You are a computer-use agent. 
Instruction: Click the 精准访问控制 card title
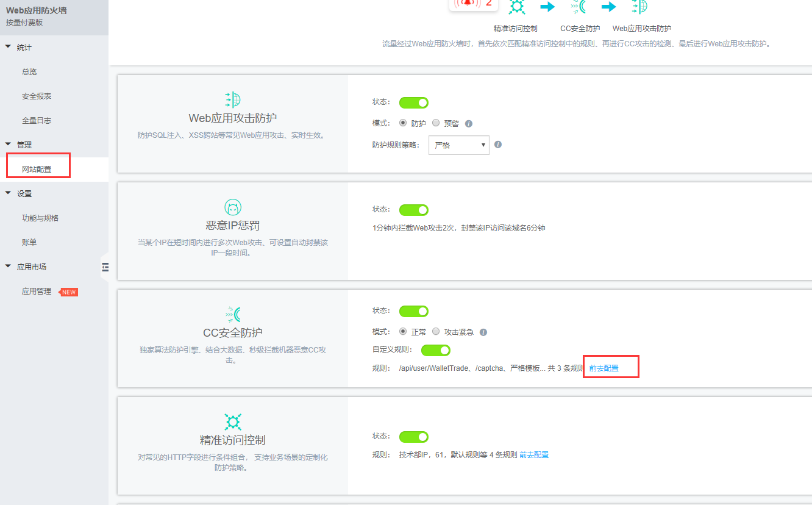tap(233, 440)
